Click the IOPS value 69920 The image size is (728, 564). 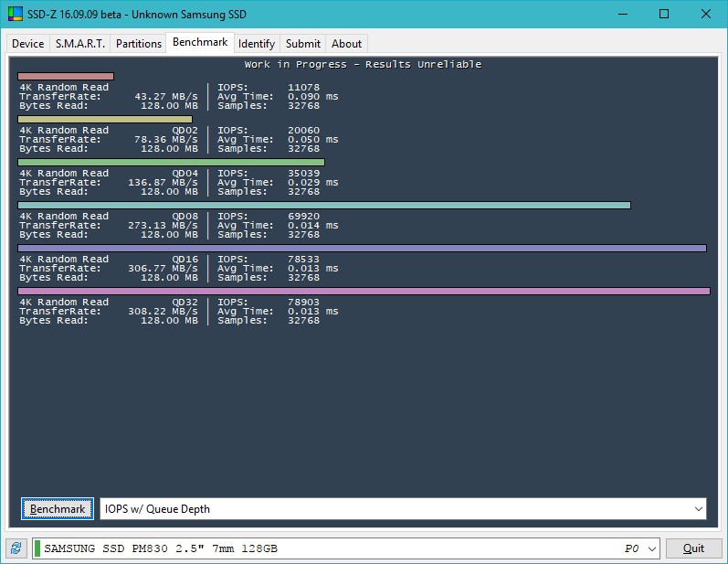pos(303,217)
